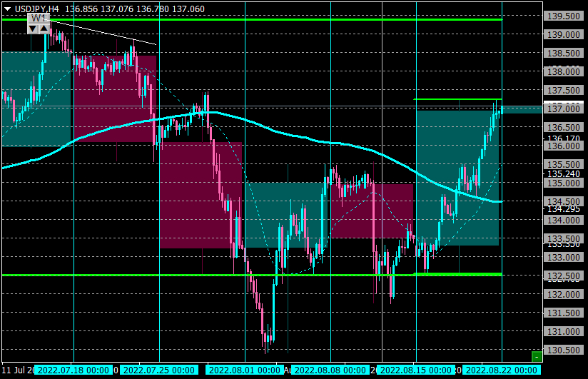Click the 137.060 close price in the header

pos(188,9)
